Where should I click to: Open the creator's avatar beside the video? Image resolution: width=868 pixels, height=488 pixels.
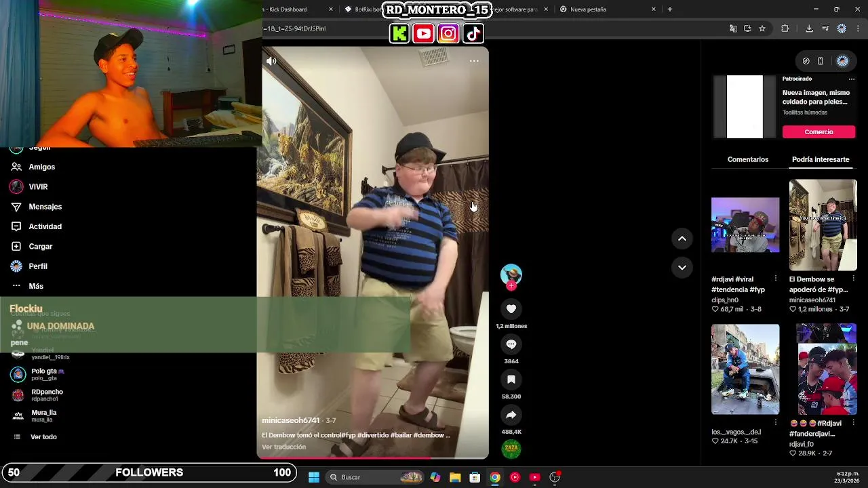[x=511, y=274]
